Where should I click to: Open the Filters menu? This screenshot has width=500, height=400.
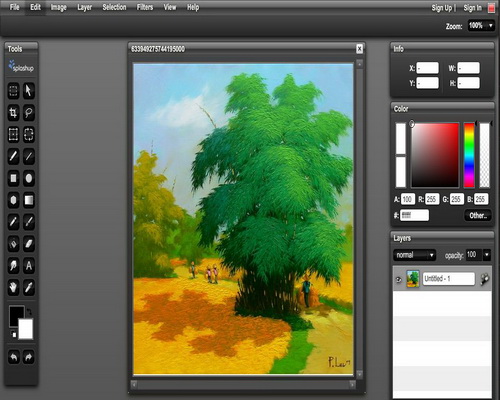[x=145, y=7]
